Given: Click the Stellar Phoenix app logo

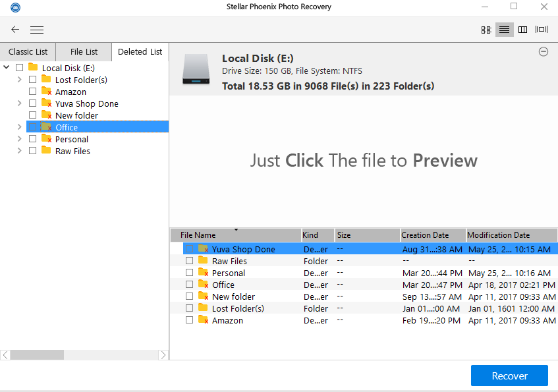Looking at the screenshot, I should tap(15, 7).
